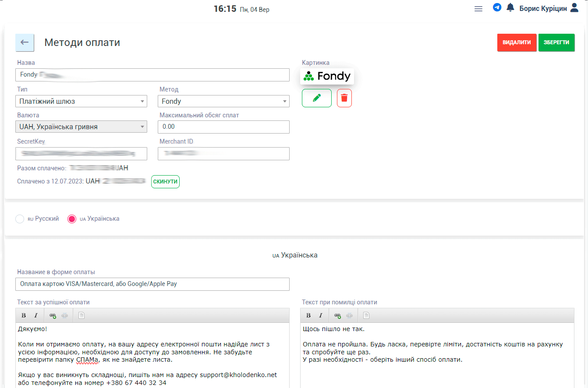Expand the Тип dropdown showing Платіжний шлюз

click(x=81, y=101)
